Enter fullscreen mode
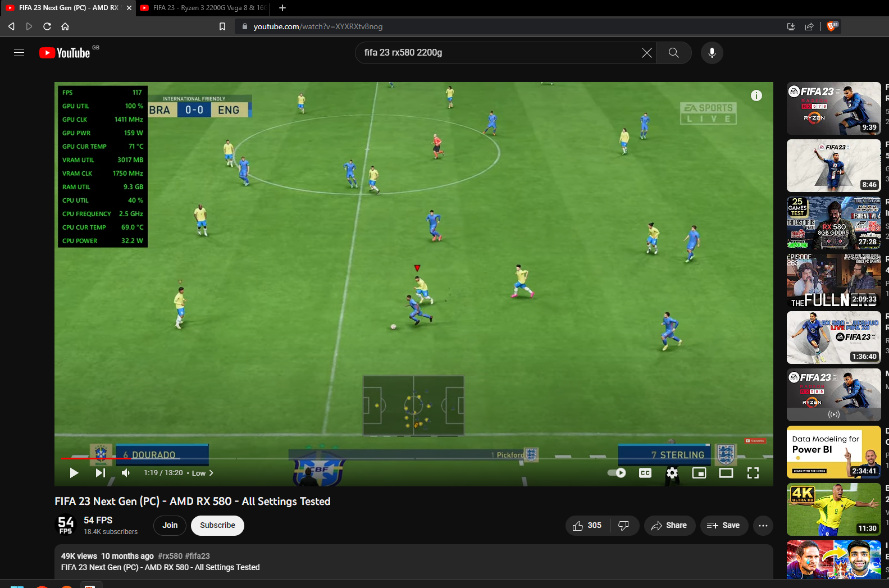The height and width of the screenshot is (588, 889). (753, 473)
